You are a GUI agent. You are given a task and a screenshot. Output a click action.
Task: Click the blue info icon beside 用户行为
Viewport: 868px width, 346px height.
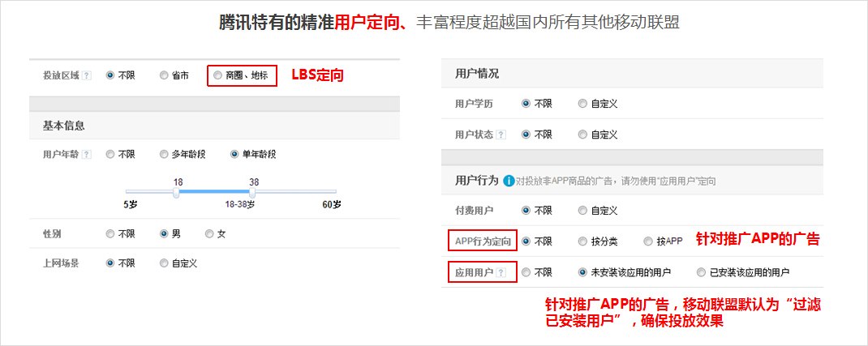509,181
